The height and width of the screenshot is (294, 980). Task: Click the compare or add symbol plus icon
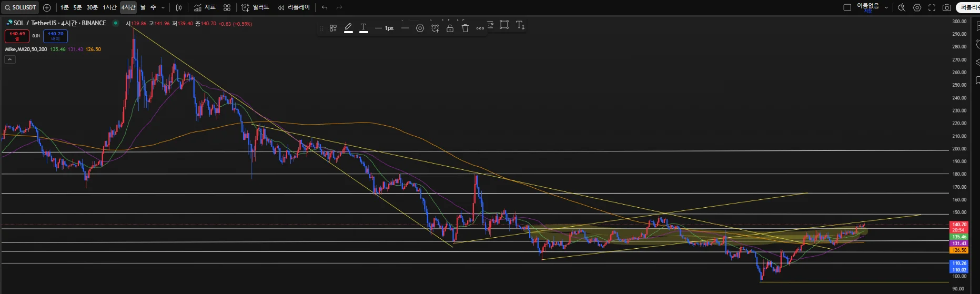(47, 7)
